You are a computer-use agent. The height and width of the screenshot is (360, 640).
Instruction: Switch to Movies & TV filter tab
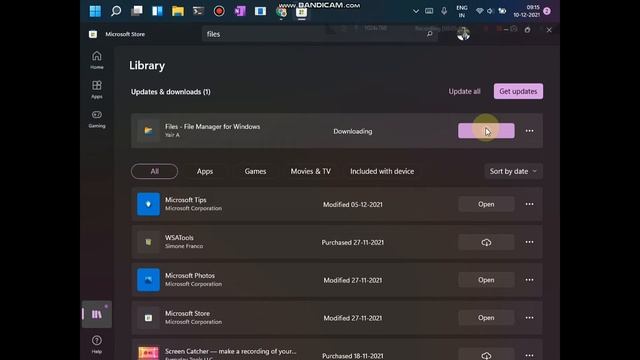(x=311, y=171)
